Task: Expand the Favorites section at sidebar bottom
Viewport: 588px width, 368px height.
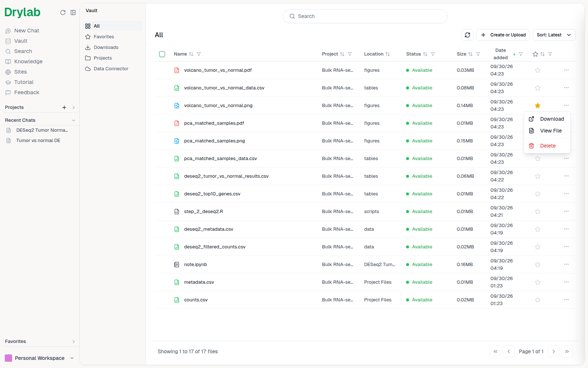Action: coord(73,342)
